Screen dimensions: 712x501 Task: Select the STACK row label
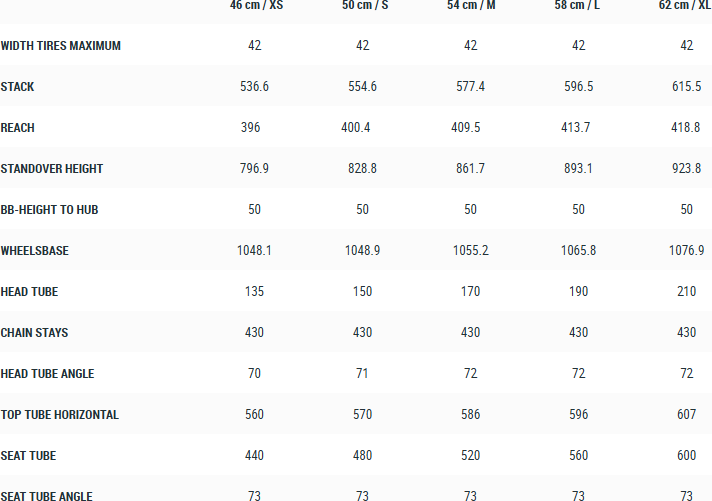click(x=17, y=87)
